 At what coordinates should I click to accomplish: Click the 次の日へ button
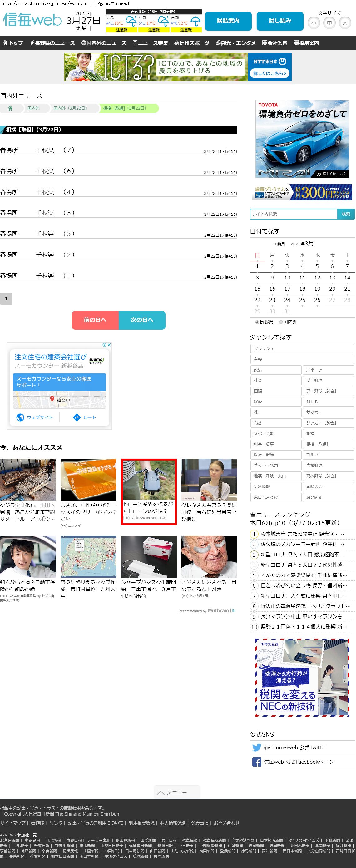pos(142,320)
